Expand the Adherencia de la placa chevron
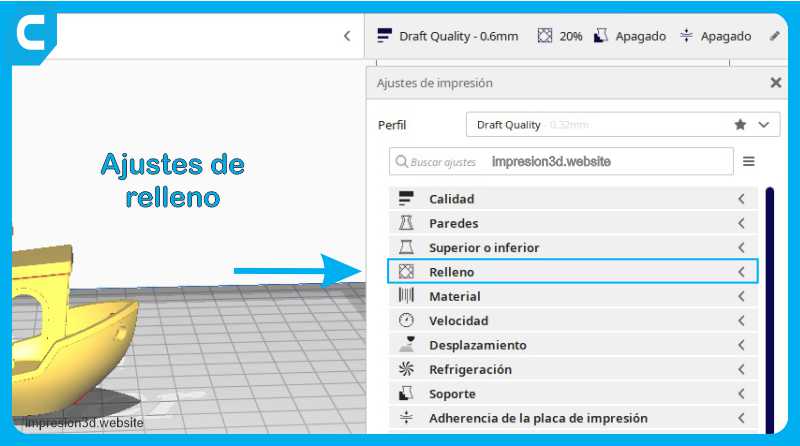The image size is (800, 446). pyautogui.click(x=741, y=418)
